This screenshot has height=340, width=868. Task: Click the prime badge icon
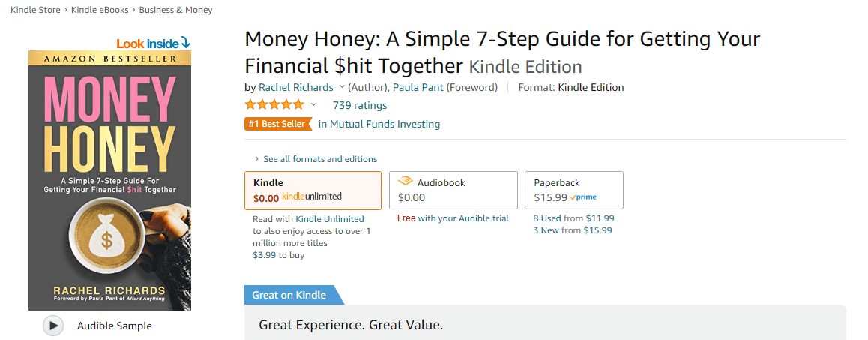[x=583, y=197]
